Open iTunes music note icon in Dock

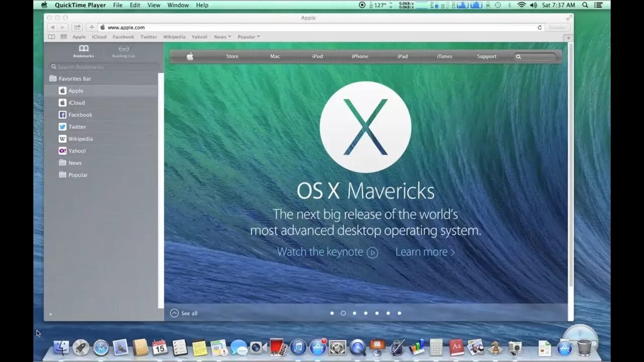pyautogui.click(x=298, y=347)
